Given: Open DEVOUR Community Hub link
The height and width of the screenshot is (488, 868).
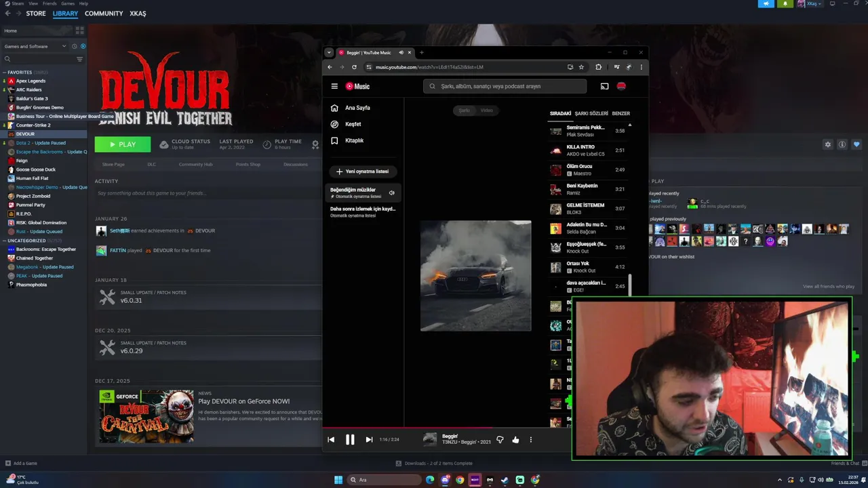Looking at the screenshot, I should click(x=195, y=164).
